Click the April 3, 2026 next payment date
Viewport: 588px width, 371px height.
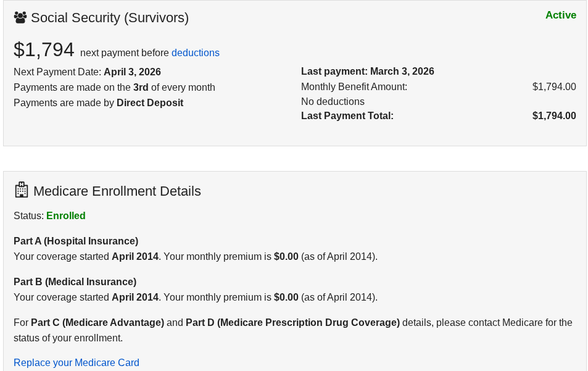coord(132,72)
